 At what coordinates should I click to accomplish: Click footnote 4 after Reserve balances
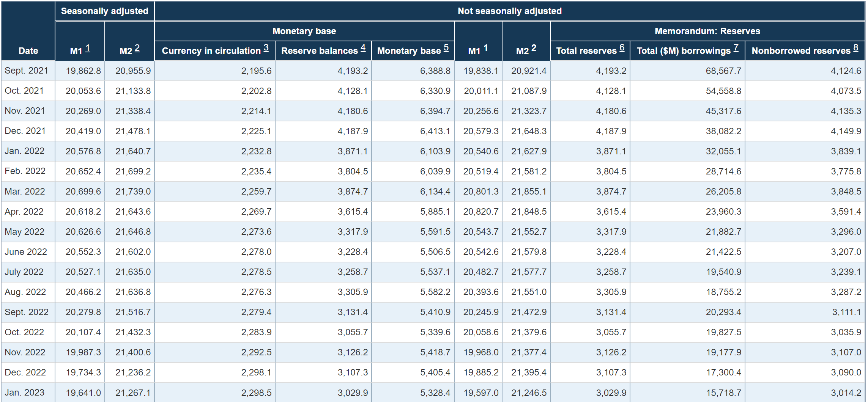click(363, 48)
